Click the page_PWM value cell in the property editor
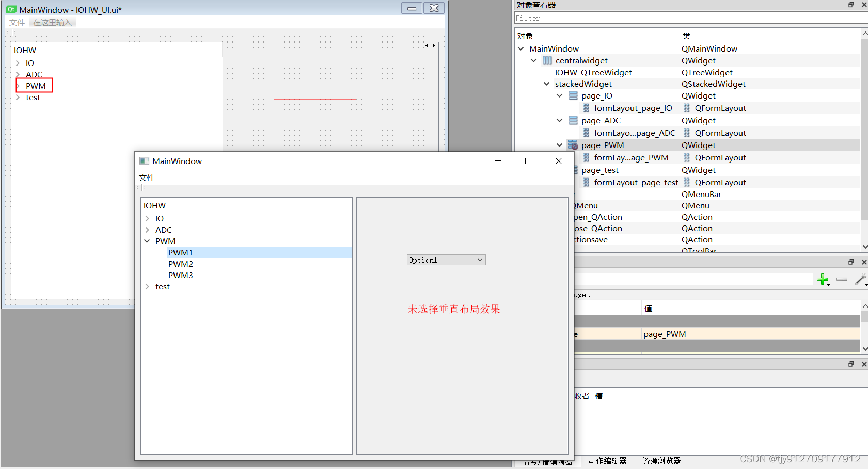Image resolution: width=868 pixels, height=469 pixels. coord(750,334)
